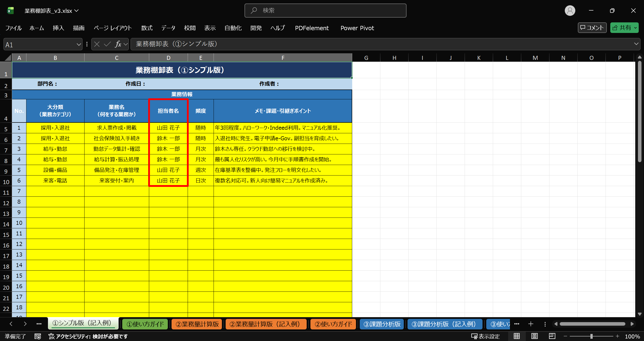Click the cancel entry X icon

point(97,44)
